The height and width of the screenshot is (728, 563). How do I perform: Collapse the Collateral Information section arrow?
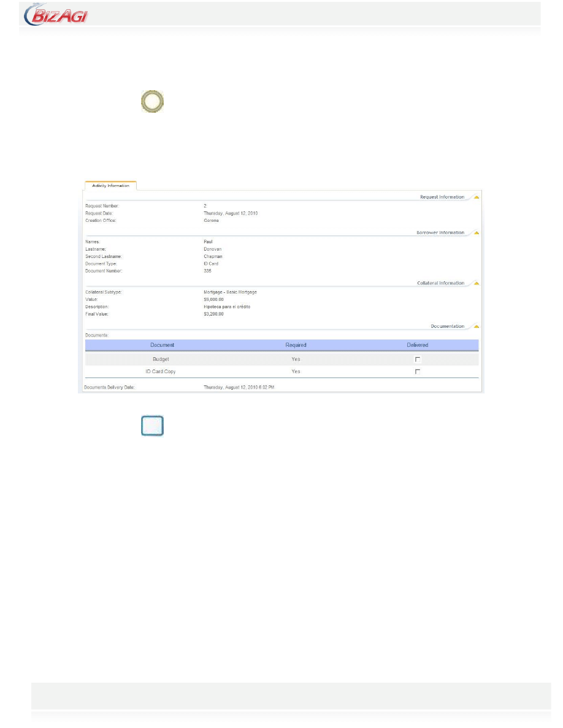tap(476, 283)
